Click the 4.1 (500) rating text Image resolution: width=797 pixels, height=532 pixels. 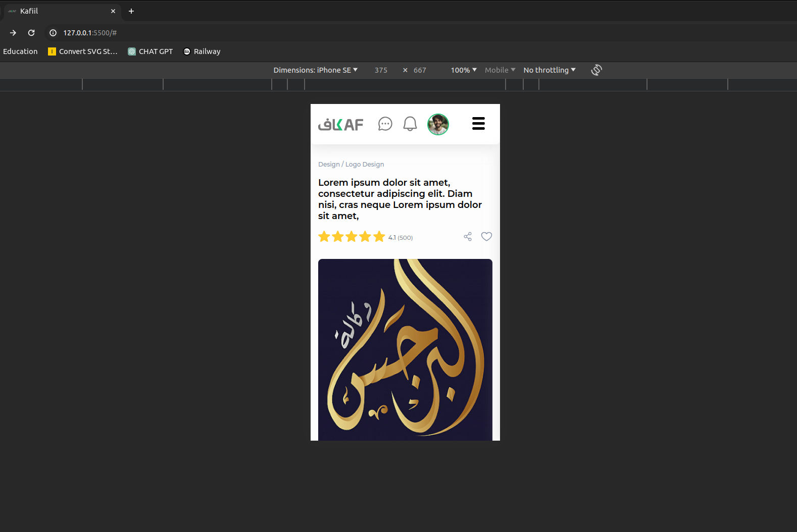pos(401,238)
